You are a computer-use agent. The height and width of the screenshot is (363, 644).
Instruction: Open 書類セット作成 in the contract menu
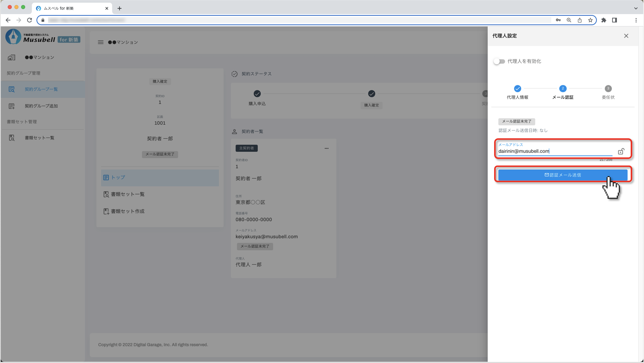click(x=127, y=211)
